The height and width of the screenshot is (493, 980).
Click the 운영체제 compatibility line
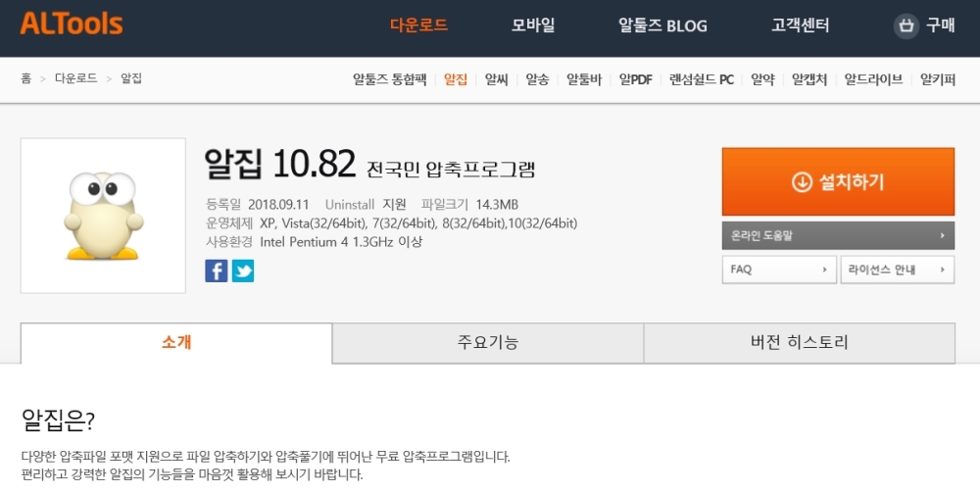coord(391,223)
